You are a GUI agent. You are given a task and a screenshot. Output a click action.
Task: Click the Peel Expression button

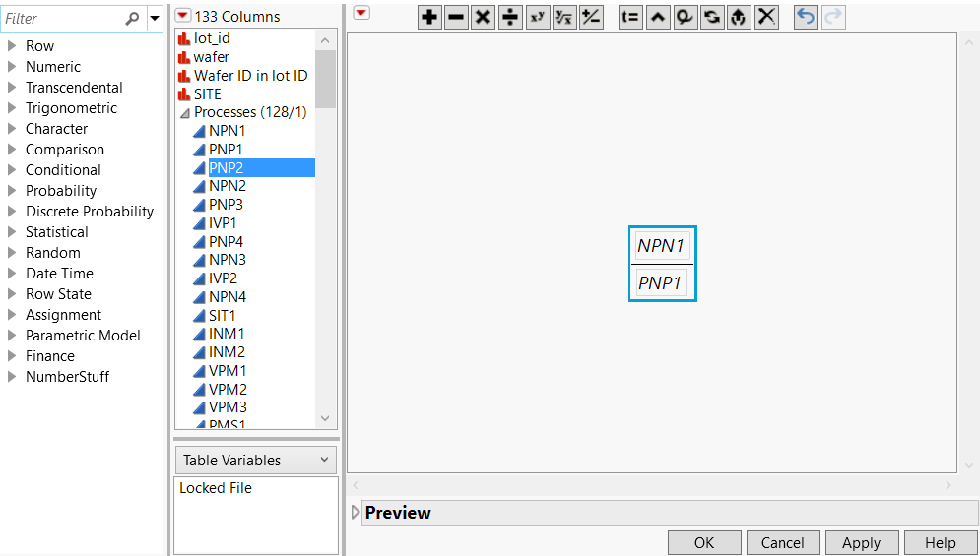coord(685,17)
